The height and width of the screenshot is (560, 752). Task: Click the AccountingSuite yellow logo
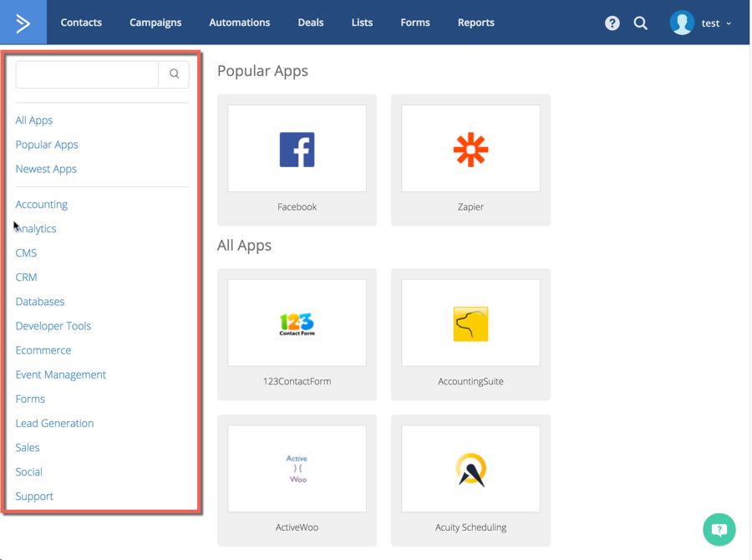470,324
